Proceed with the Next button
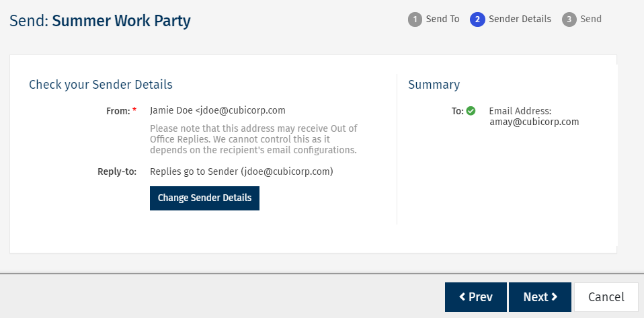This screenshot has height=318, width=644. 540,297
